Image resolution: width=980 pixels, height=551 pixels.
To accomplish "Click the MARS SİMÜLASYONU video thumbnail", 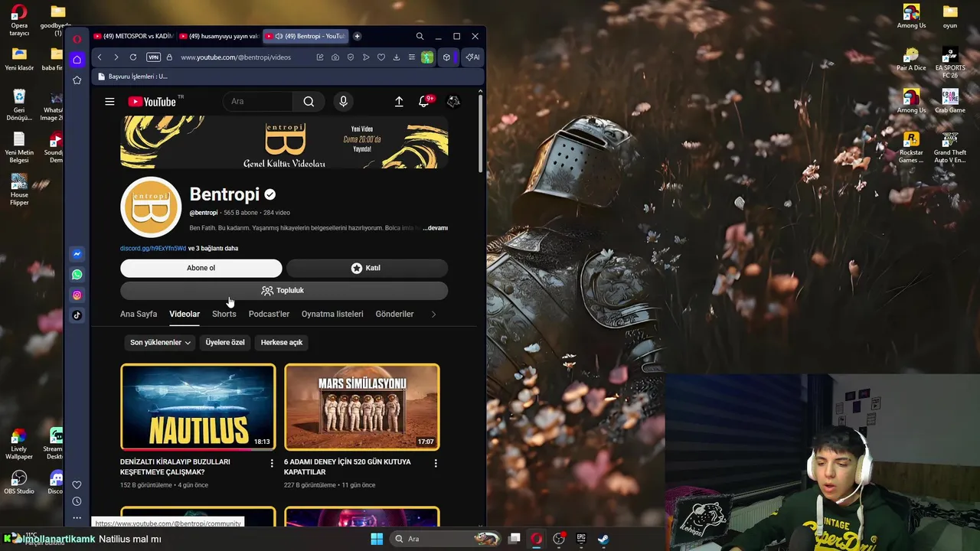I will tap(362, 407).
